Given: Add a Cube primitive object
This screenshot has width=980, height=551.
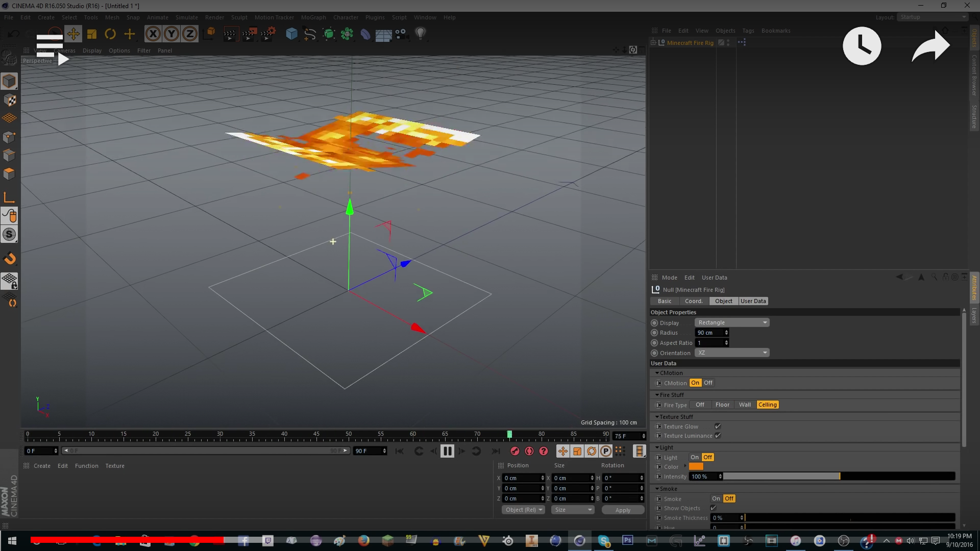Looking at the screenshot, I should [x=291, y=34].
